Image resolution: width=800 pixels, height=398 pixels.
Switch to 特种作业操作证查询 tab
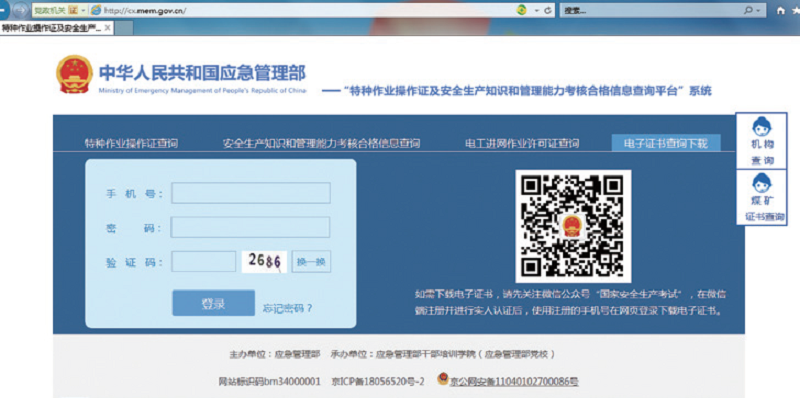[x=131, y=143]
